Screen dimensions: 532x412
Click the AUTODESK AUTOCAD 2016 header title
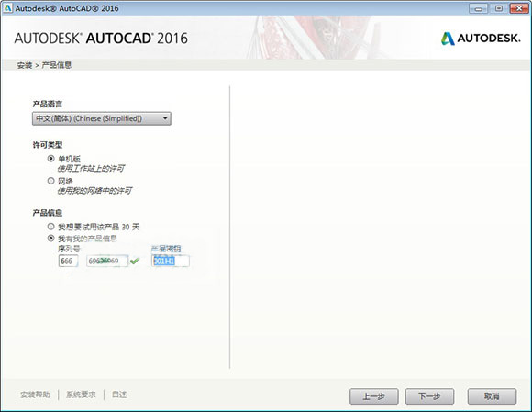[x=101, y=38]
